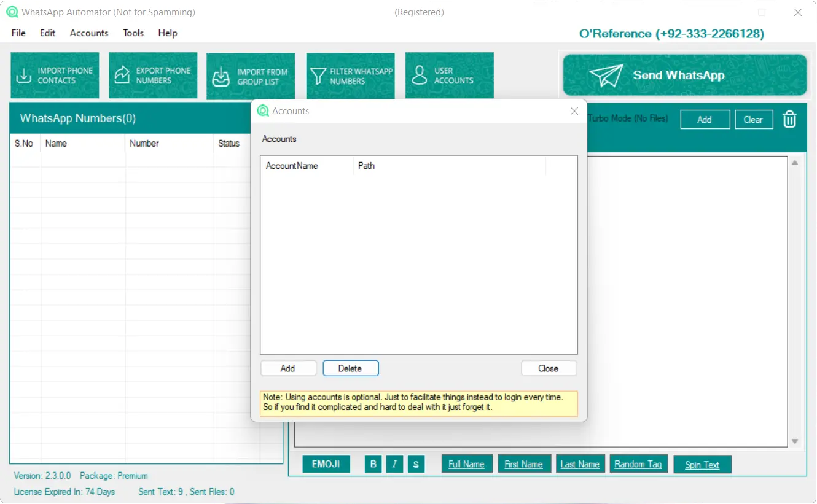Click the WhatsApp Numbers(0) panel title
This screenshot has height=504, width=817.
click(78, 118)
